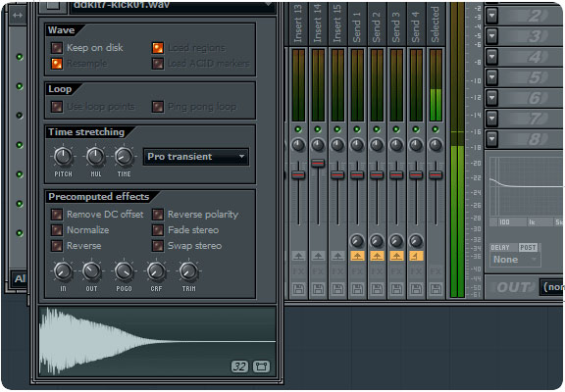The image size is (565, 392).
Task: Click the Selected track volume fader handle
Action: [436, 175]
